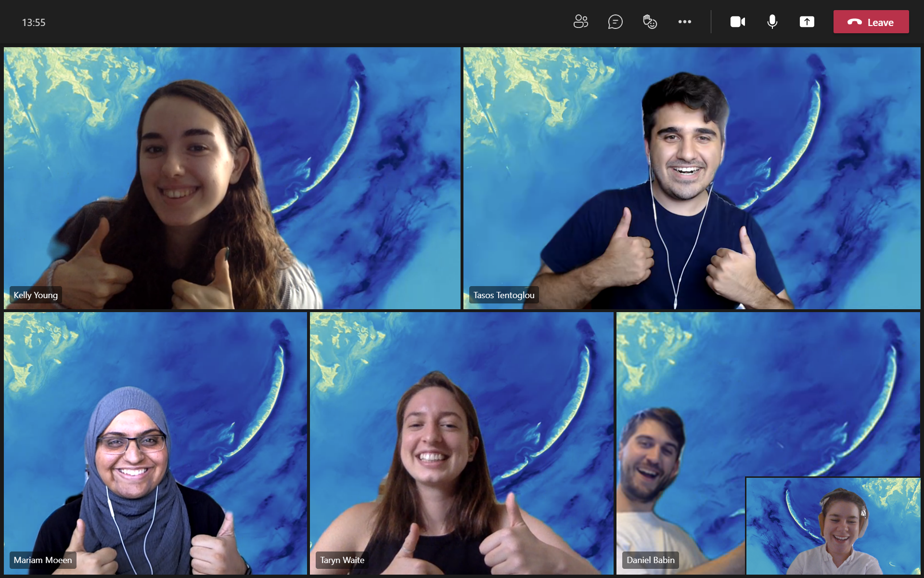
Task: Click the Mariam Moeen name label
Action: [43, 560]
